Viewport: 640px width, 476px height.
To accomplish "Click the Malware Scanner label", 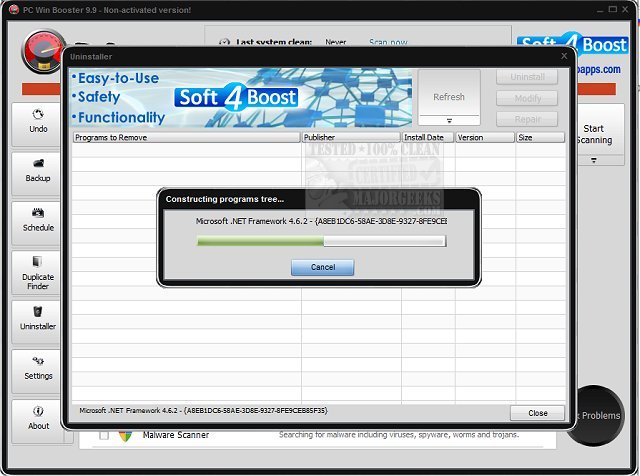I will pos(176,435).
